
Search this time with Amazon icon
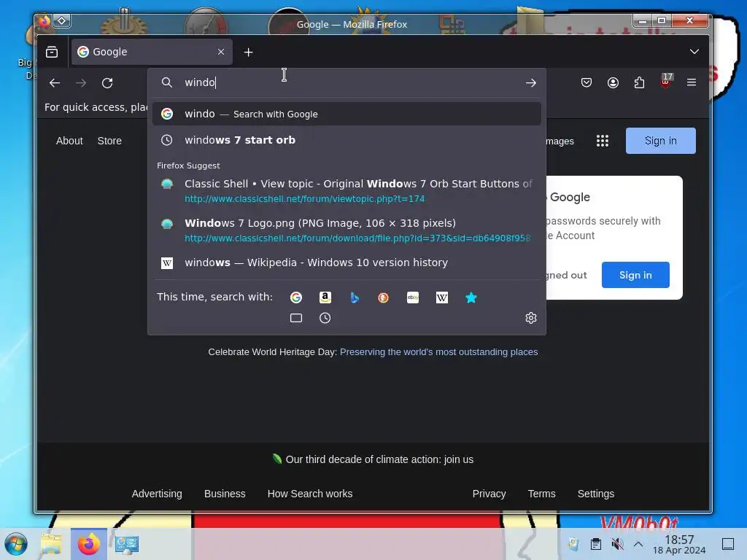pos(325,297)
